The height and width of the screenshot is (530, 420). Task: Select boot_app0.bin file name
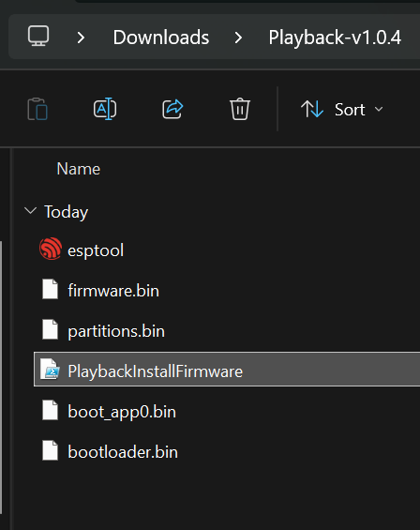(x=122, y=413)
